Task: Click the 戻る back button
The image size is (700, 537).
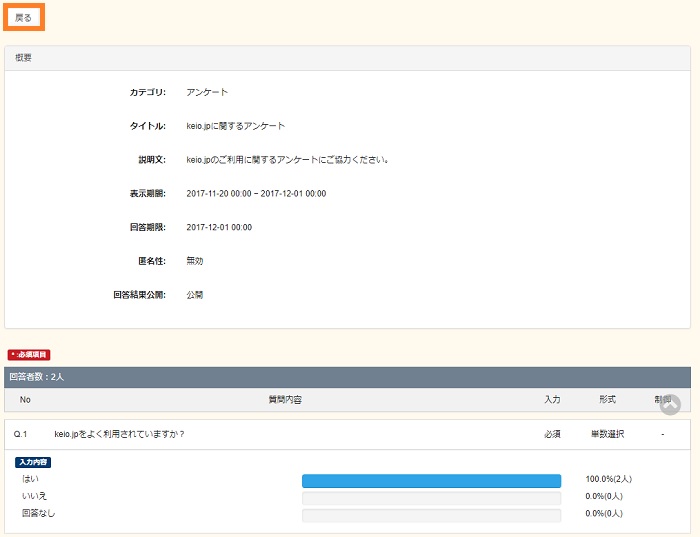Action: [23, 18]
